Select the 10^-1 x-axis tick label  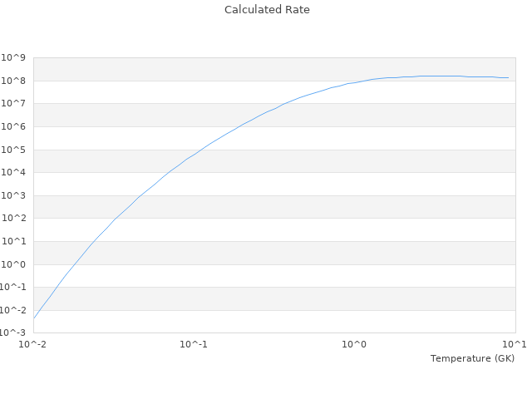[194, 345]
